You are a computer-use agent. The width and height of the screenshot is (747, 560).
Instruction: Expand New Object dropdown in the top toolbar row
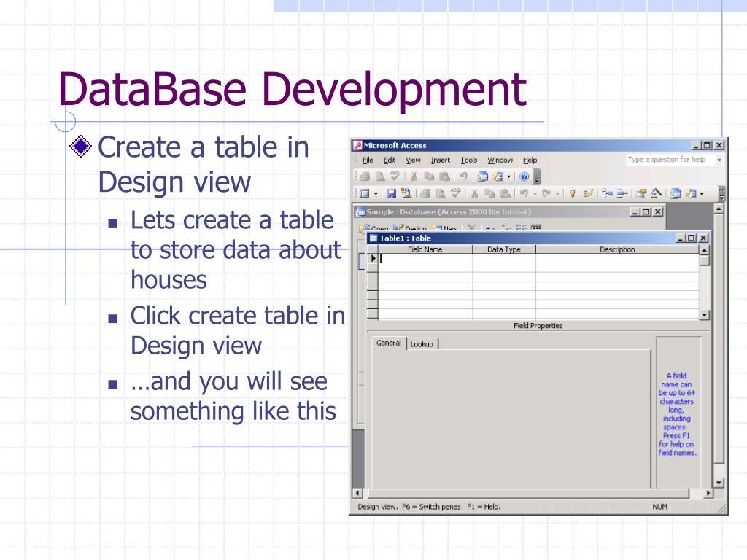pos(508,177)
